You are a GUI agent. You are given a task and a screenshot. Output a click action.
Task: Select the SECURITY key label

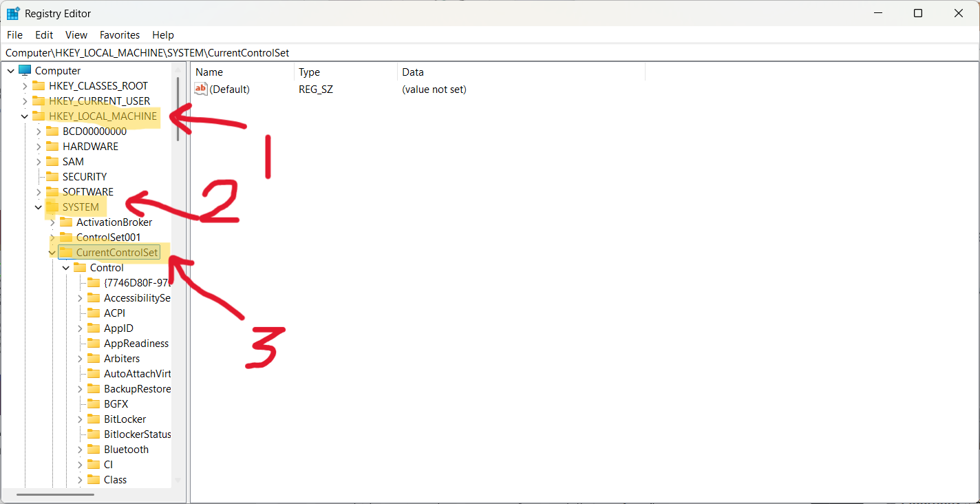point(85,176)
